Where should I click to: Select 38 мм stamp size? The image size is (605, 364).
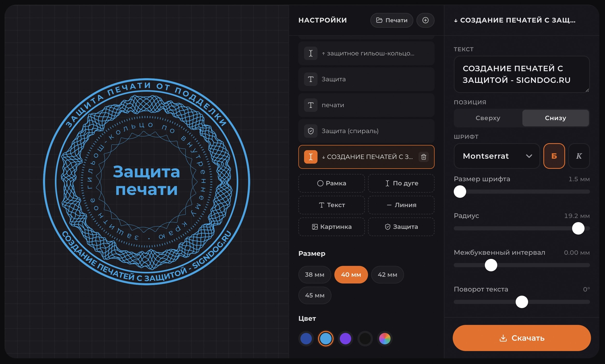pyautogui.click(x=315, y=275)
